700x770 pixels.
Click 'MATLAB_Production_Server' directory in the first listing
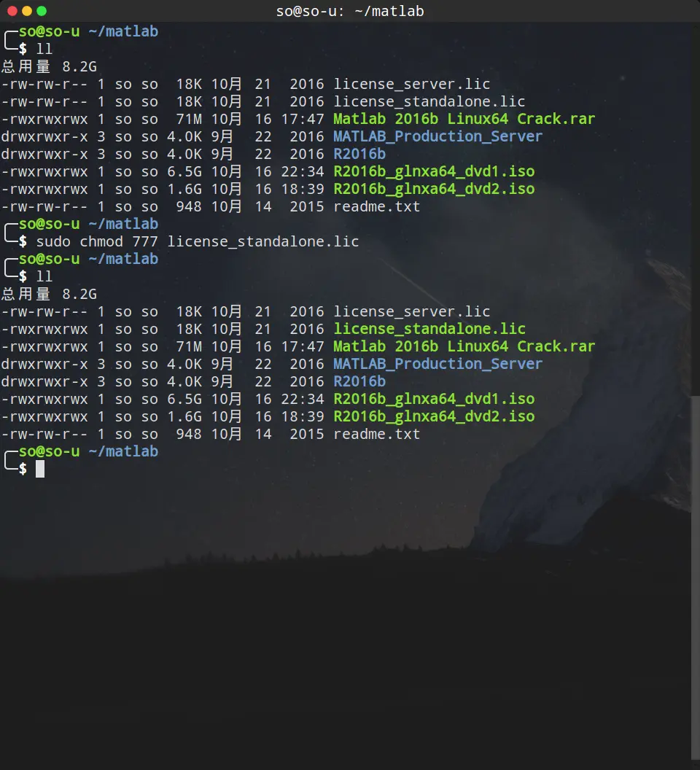pos(437,136)
